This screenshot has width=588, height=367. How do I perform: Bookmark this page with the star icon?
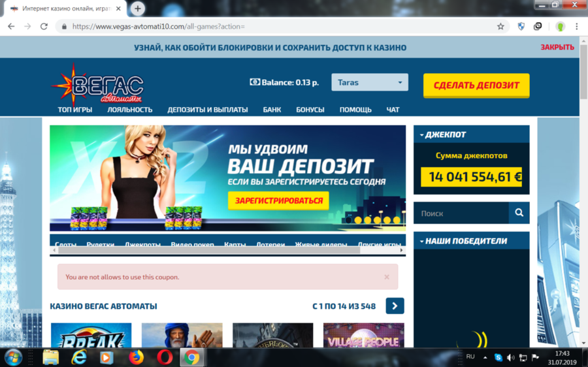point(500,27)
